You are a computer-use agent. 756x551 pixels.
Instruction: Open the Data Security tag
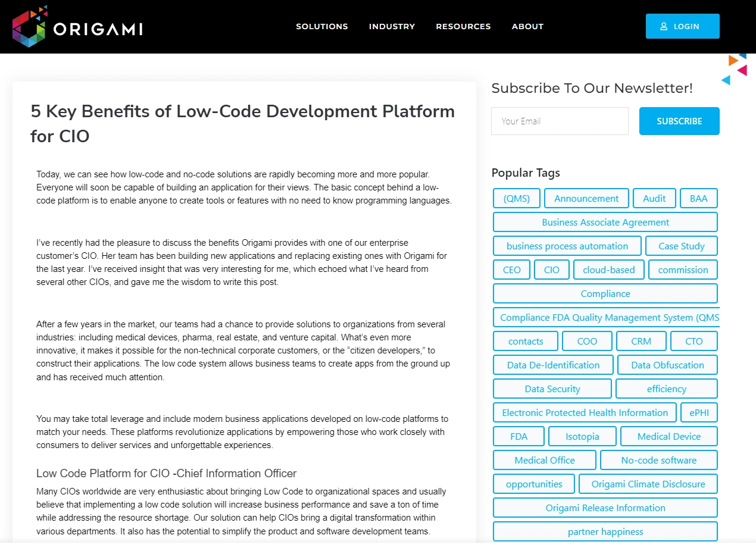click(552, 389)
